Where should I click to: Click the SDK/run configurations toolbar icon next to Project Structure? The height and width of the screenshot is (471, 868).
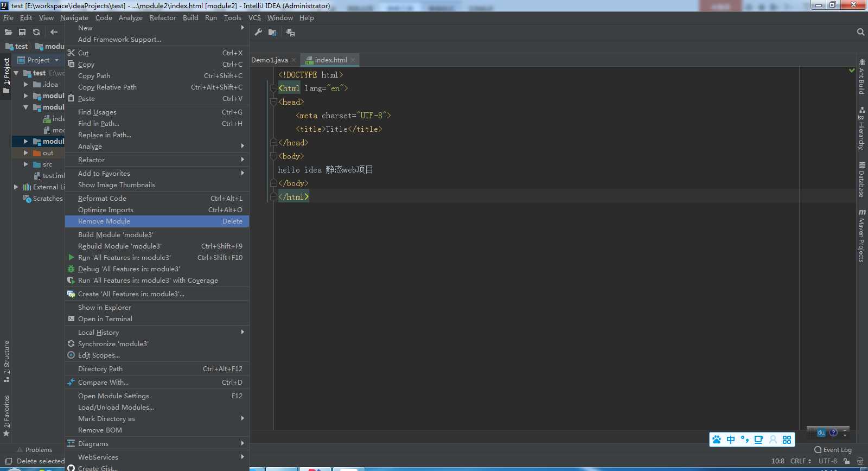tap(290, 33)
